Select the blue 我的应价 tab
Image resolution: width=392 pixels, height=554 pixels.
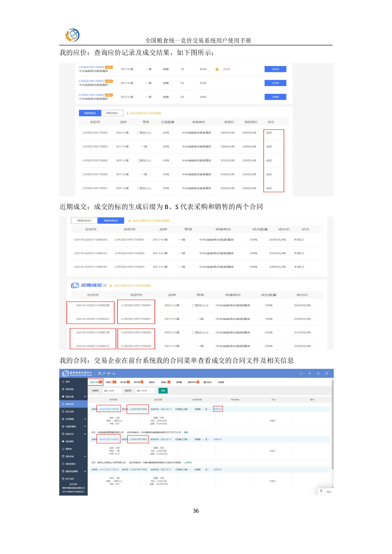click(x=90, y=113)
